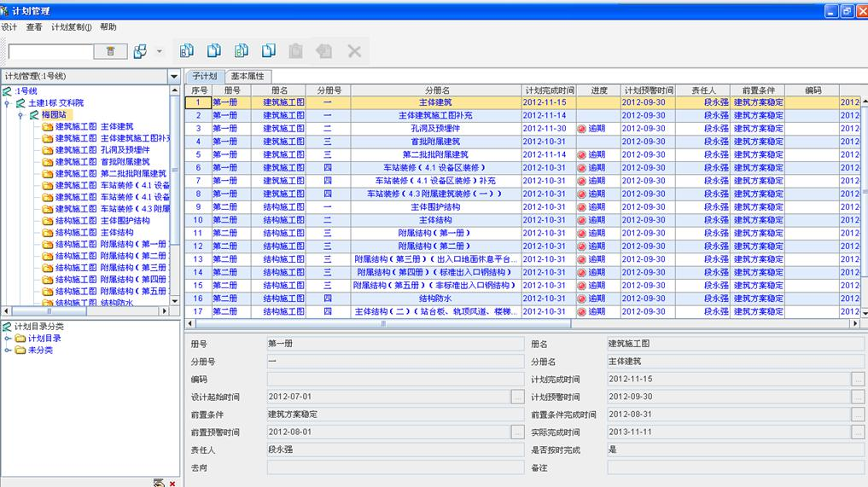This screenshot has height=487, width=868.
Task: Click the gray X delete icon in the toolbar
Action: coord(354,51)
